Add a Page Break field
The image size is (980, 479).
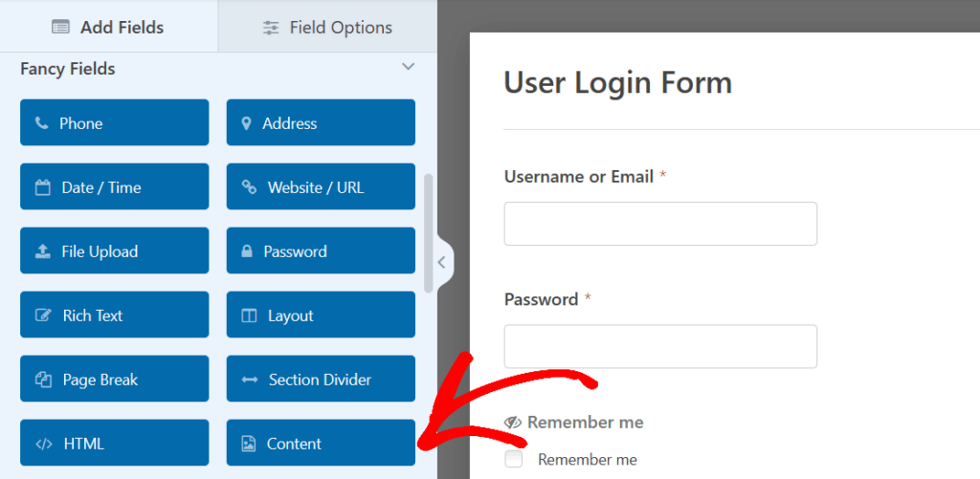coord(114,380)
